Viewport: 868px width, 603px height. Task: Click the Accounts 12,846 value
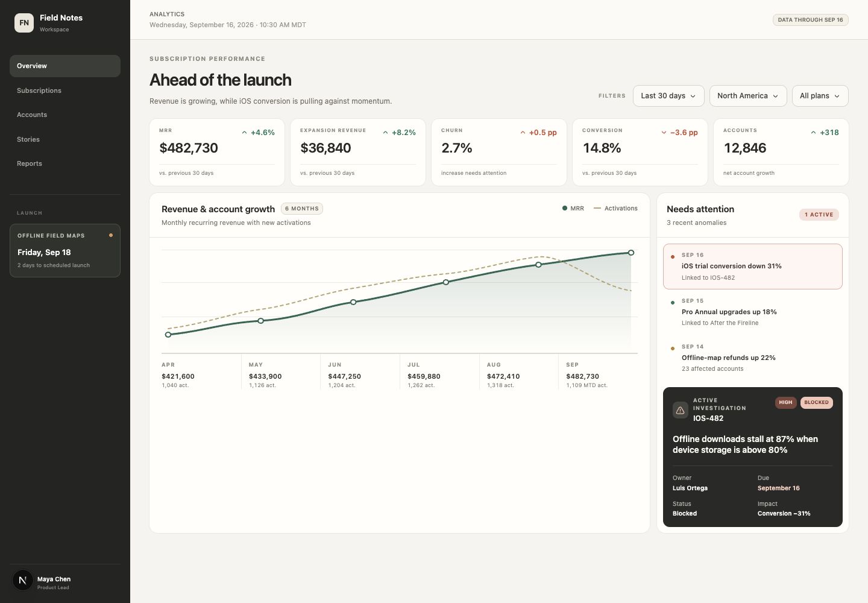coord(745,148)
